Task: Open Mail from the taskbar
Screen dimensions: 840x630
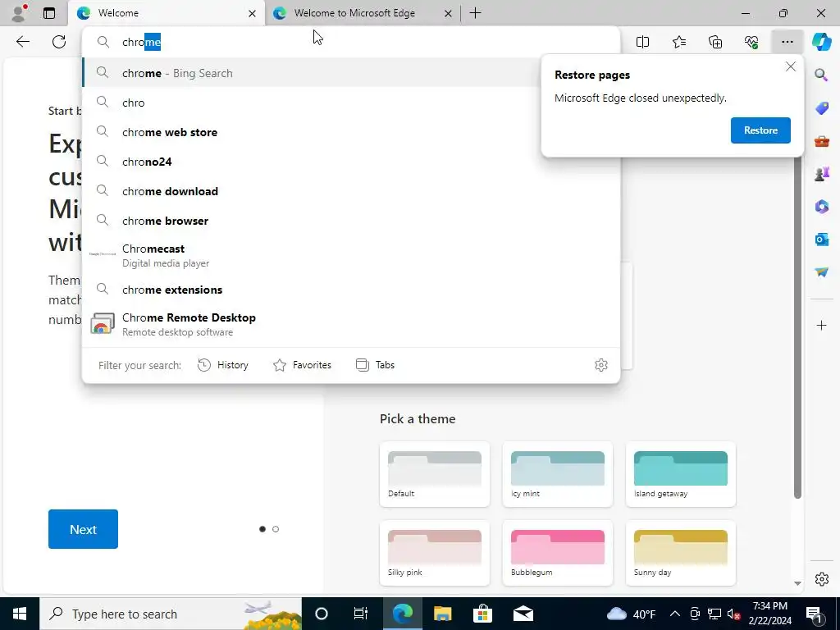Action: click(x=523, y=614)
